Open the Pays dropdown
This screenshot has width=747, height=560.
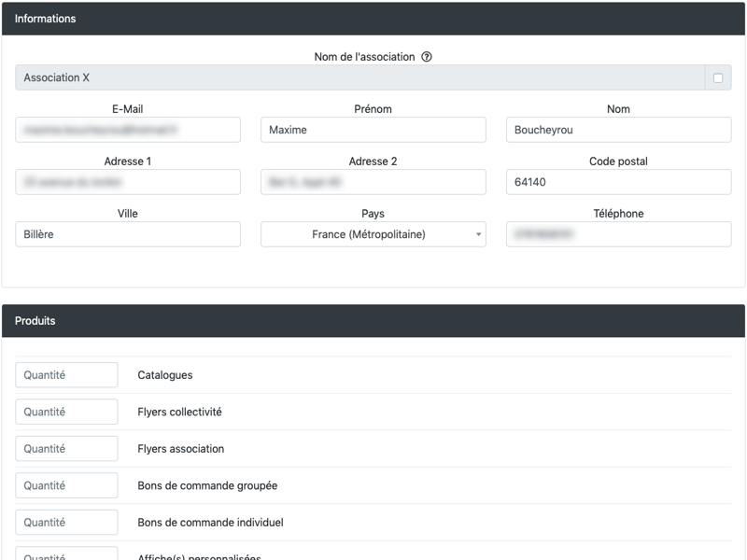coord(373,234)
